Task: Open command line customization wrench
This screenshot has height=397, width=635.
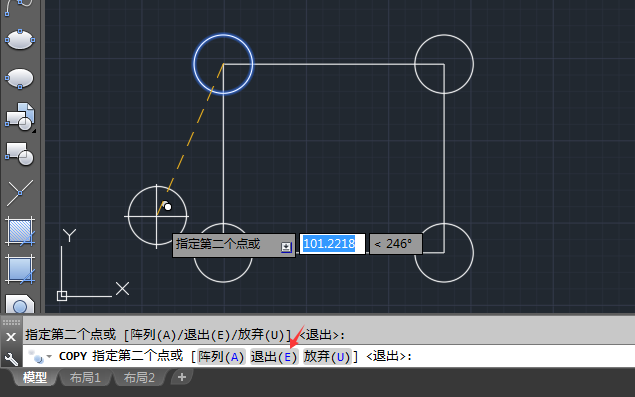Action: pos(11,359)
